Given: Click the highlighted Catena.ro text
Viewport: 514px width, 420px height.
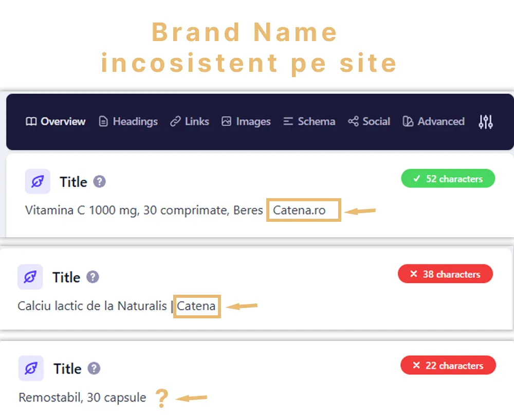Looking at the screenshot, I should pyautogui.click(x=299, y=210).
